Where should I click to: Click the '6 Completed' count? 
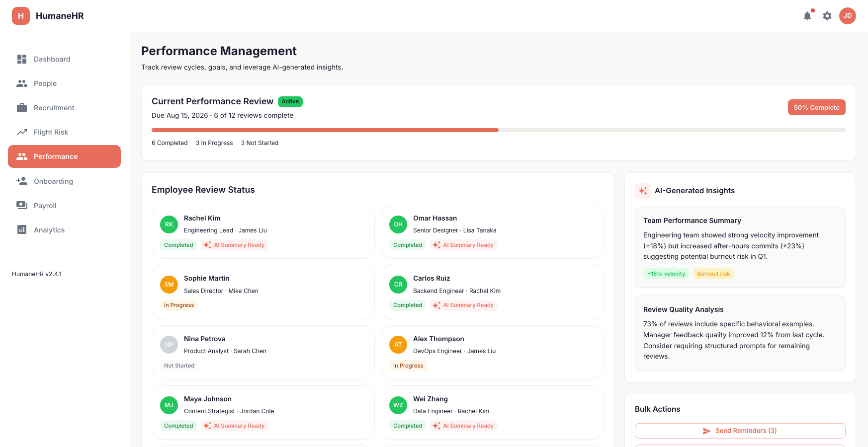click(170, 143)
